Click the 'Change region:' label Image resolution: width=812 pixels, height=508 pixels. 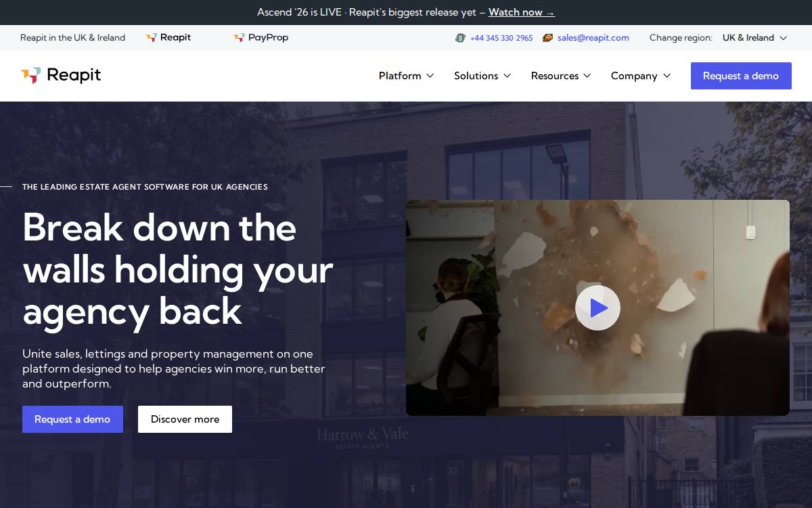681,38
